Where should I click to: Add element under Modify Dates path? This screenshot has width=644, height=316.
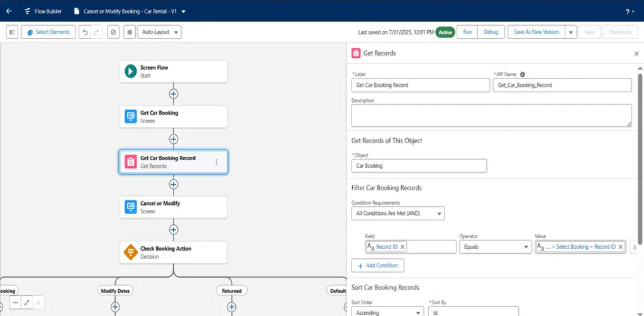(x=115, y=307)
